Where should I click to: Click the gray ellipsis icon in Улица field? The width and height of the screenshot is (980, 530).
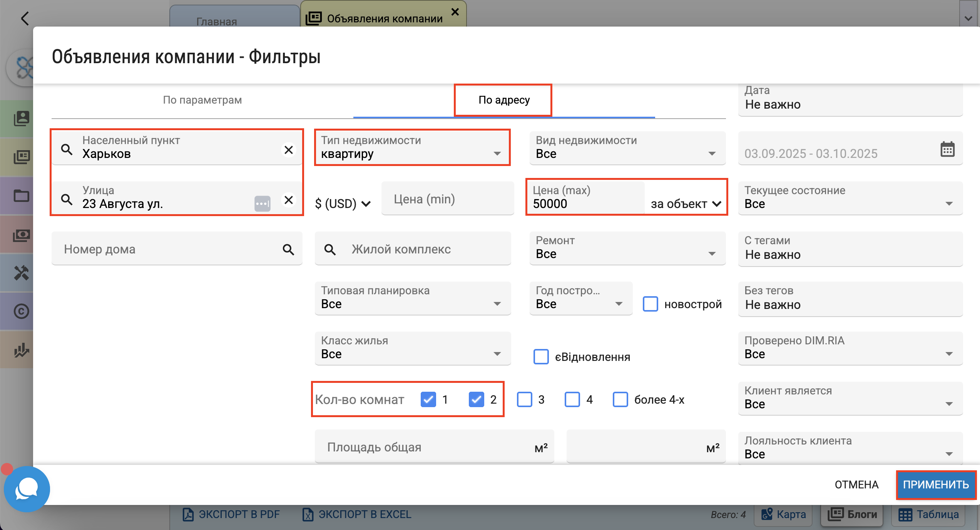coord(262,203)
